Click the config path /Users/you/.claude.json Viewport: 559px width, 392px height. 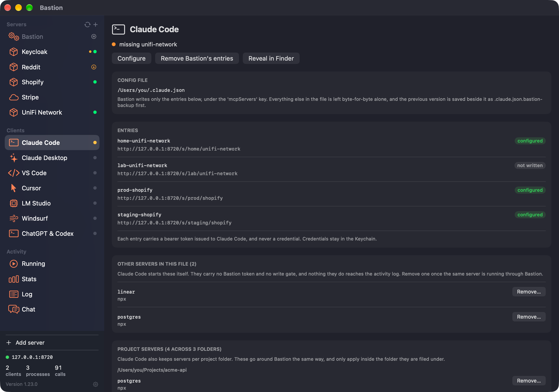151,90
